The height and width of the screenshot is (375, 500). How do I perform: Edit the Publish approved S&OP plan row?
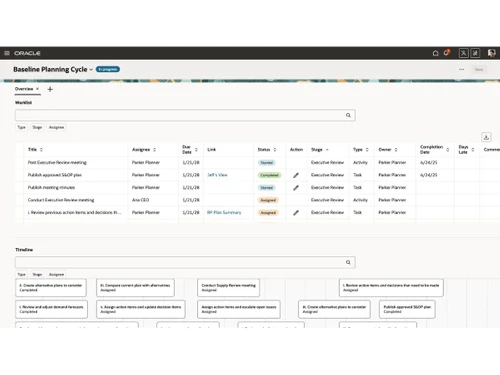[x=296, y=175]
